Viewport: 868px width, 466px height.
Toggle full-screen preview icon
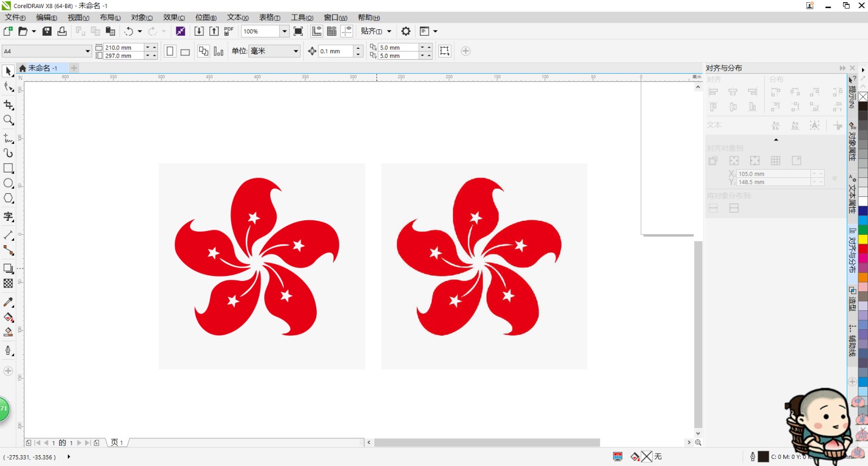pyautogui.click(x=298, y=31)
